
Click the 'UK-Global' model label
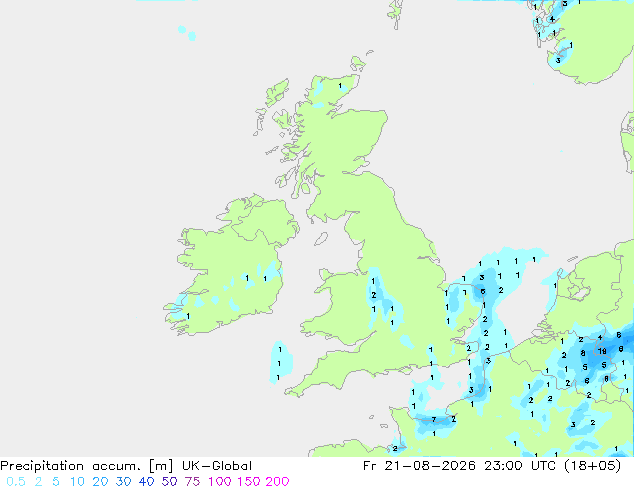click(x=217, y=466)
